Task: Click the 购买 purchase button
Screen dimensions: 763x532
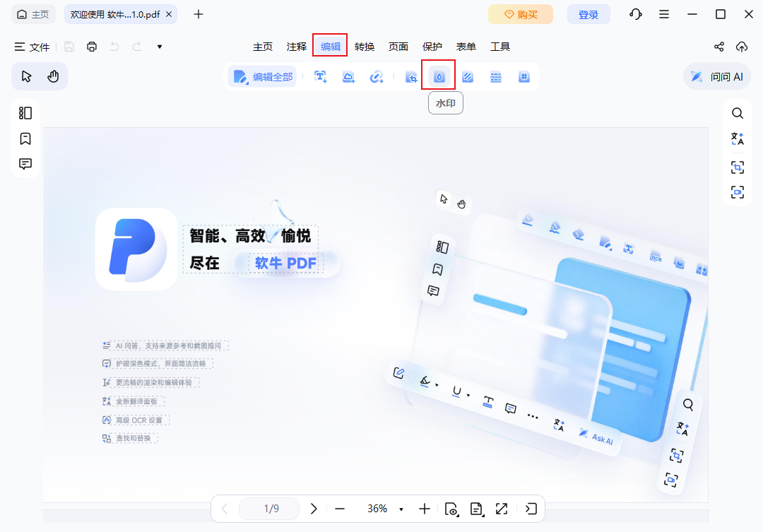Action: [521, 14]
